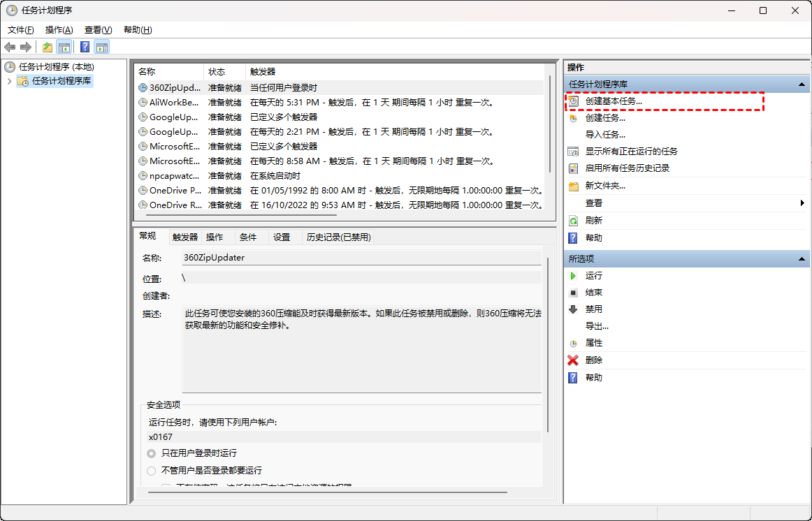Expand the 任务计划程序库 tree node
This screenshot has width=812, height=521.
click(x=9, y=81)
